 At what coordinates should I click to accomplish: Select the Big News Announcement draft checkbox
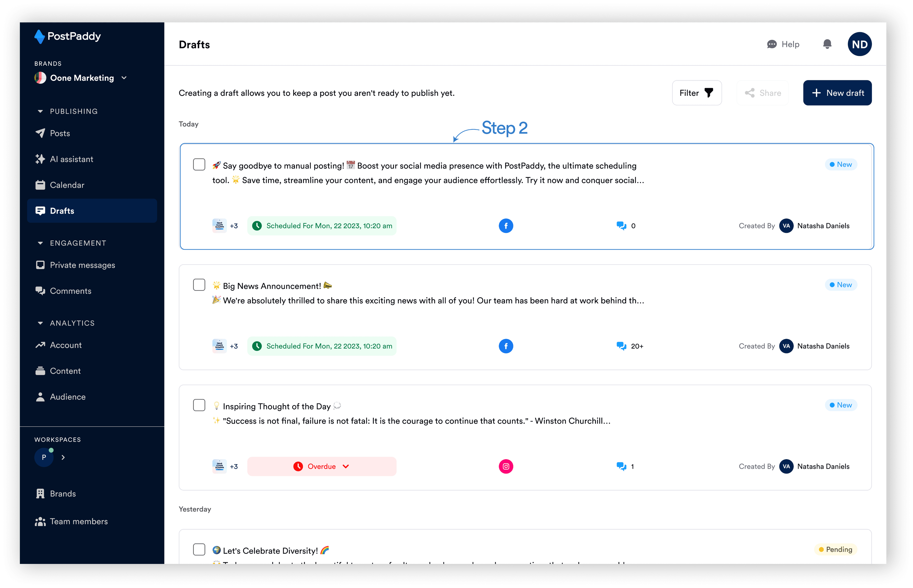pyautogui.click(x=199, y=285)
